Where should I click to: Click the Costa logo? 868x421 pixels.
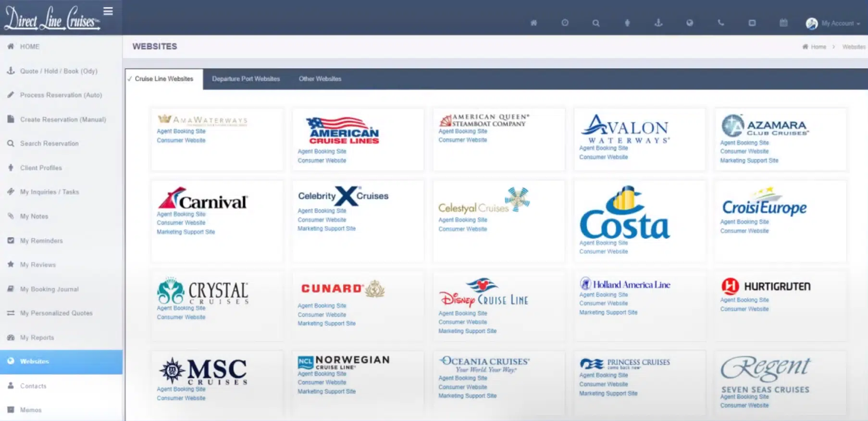[x=624, y=213]
